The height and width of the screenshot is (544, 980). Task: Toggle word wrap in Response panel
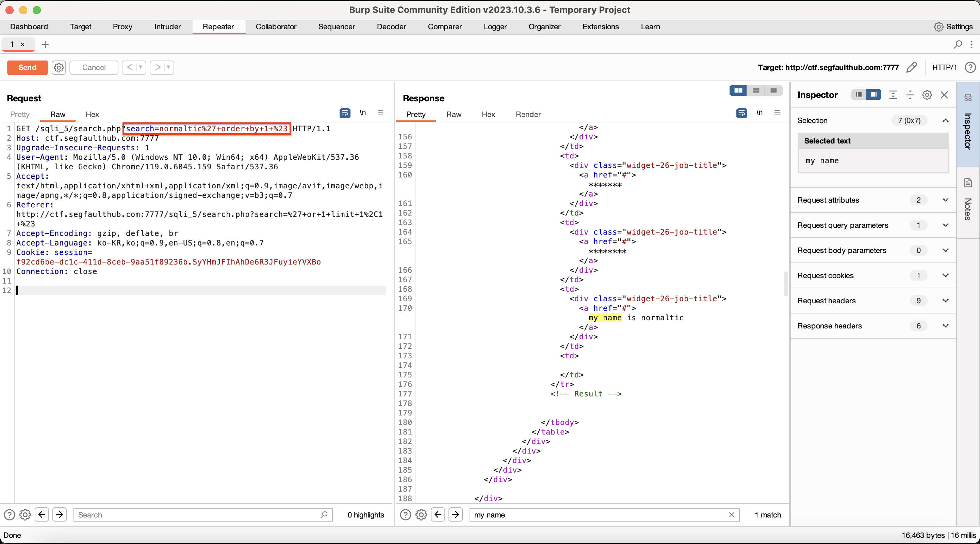pyautogui.click(x=741, y=113)
